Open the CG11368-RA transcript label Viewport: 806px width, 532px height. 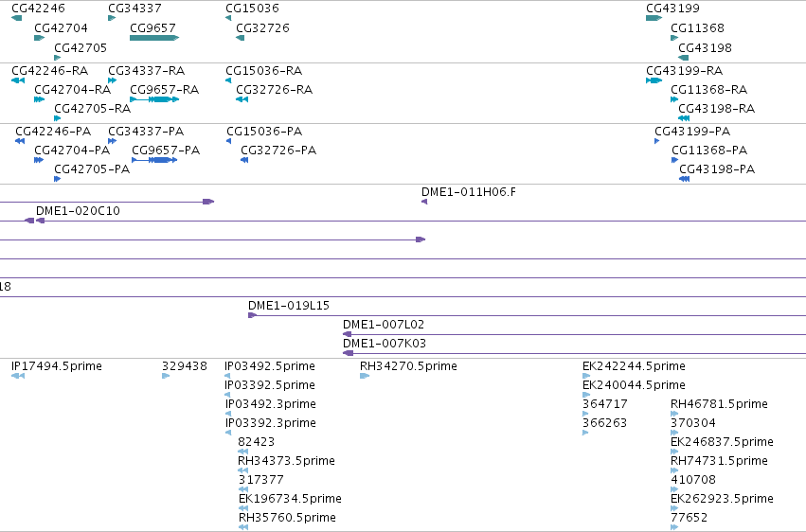(708, 89)
